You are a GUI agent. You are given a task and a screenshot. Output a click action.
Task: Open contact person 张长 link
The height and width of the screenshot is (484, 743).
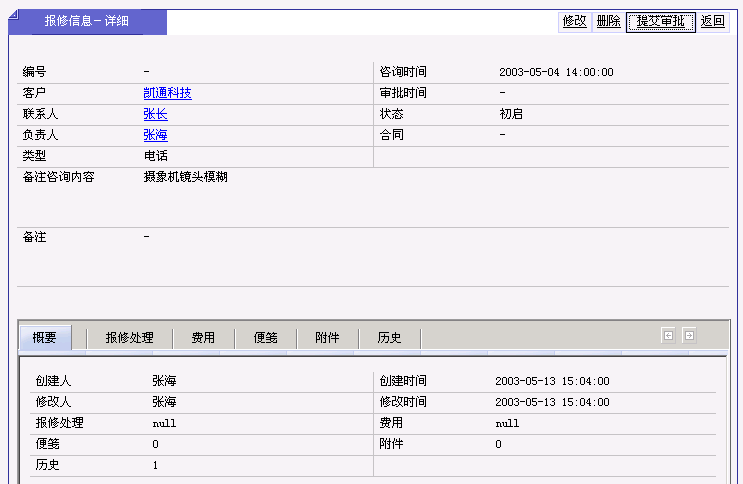click(x=155, y=114)
